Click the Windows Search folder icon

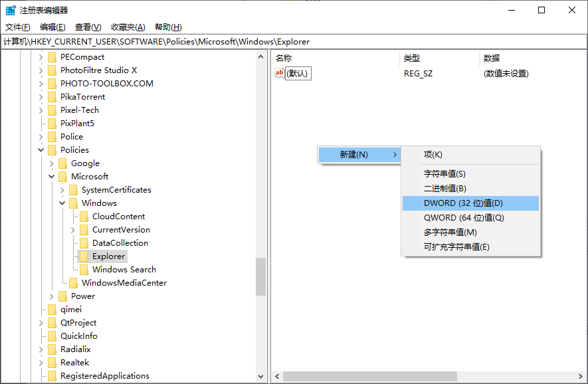coord(84,270)
